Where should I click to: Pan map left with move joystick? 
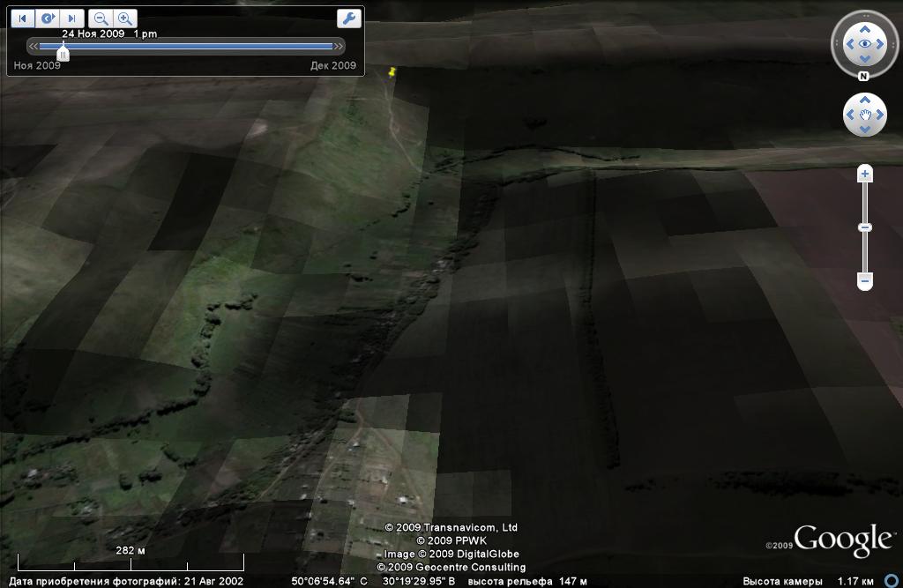[x=850, y=115]
